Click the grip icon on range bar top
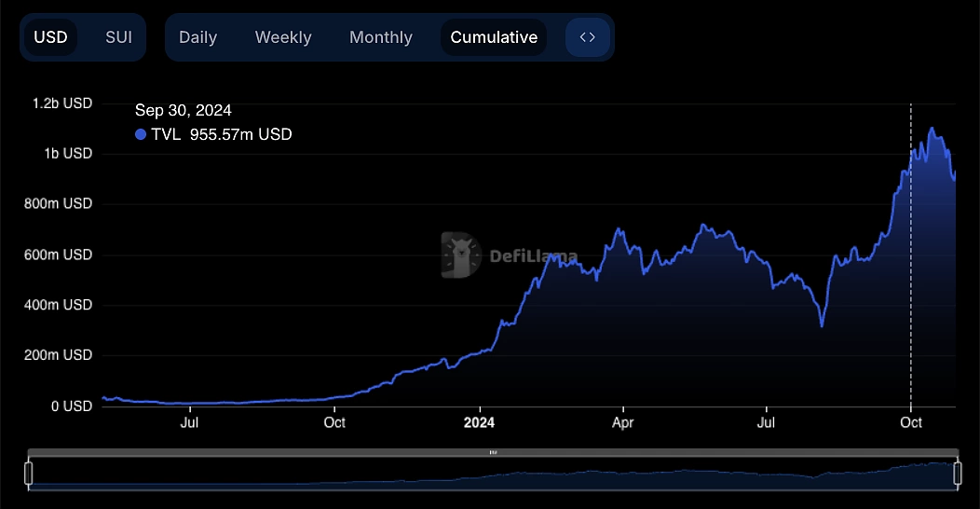This screenshot has width=980, height=509. click(493, 452)
